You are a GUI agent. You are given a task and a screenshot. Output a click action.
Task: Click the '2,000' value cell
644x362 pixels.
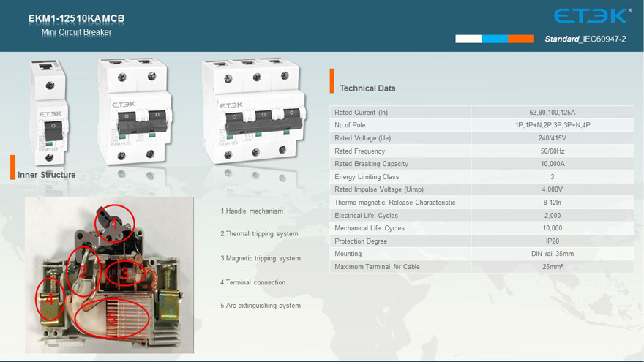tap(553, 216)
